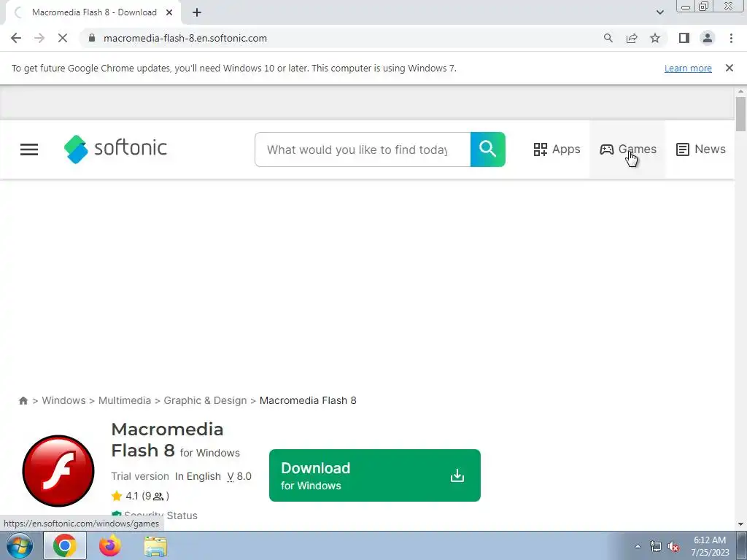Launch Firefox from the taskbar
The height and width of the screenshot is (560, 747).
tap(110, 545)
